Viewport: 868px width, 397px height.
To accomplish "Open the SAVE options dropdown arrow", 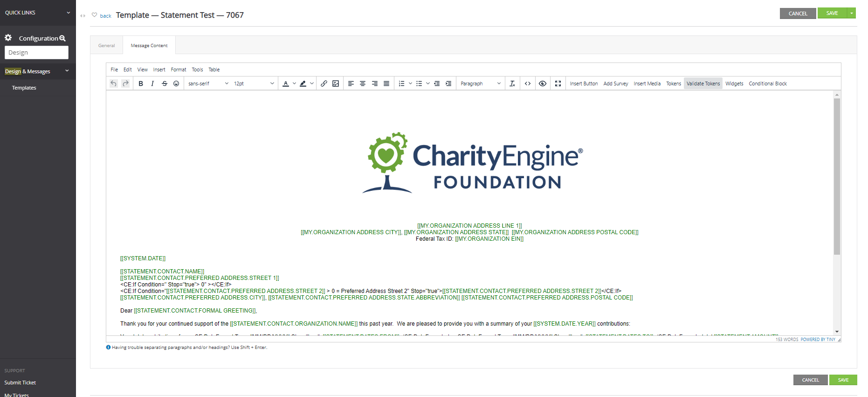I will point(852,13).
